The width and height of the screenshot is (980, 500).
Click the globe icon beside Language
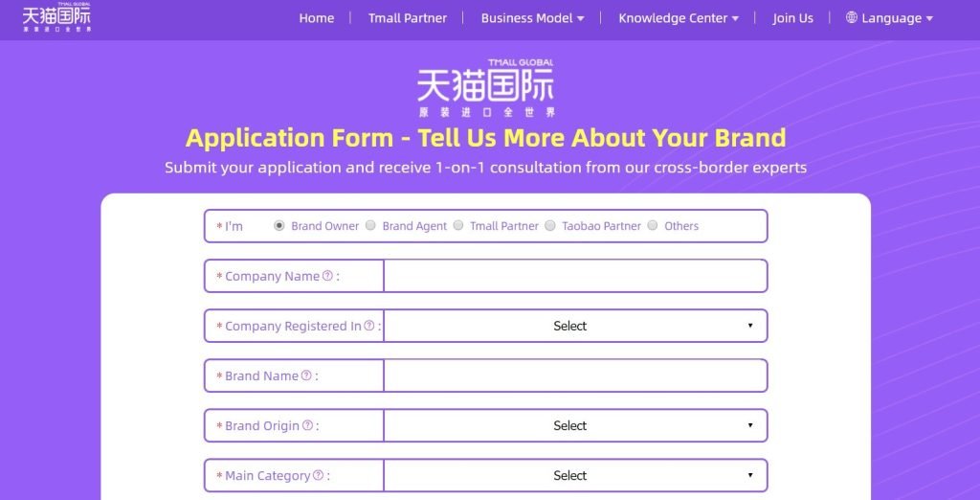[851, 17]
